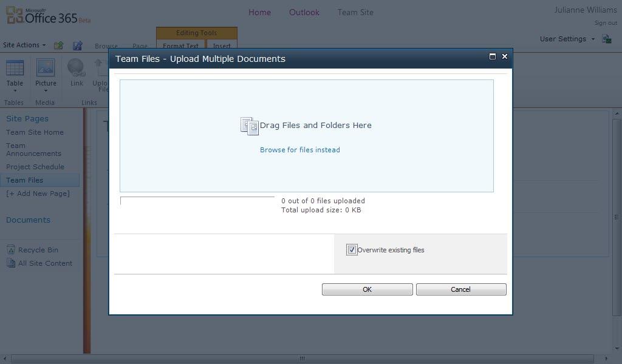622x364 pixels.
Task: Click the save page edit icon
Action: pos(77,45)
